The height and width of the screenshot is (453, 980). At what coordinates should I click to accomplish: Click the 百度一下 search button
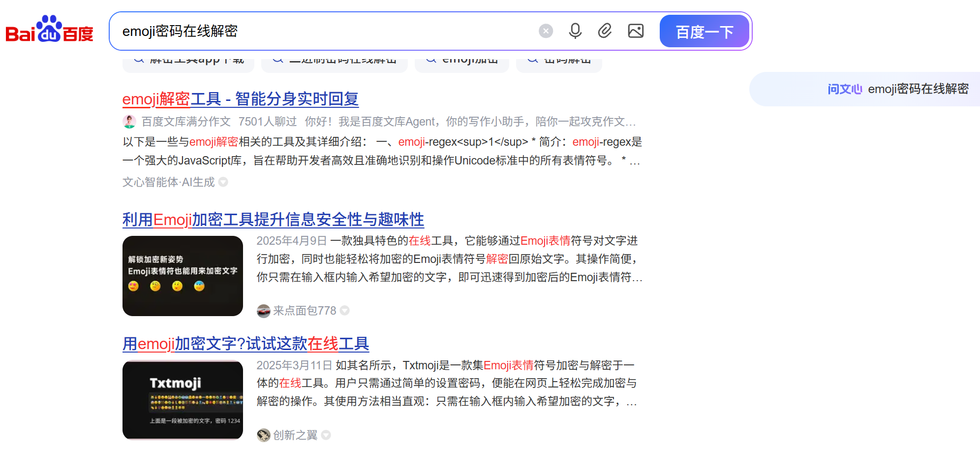coord(704,31)
